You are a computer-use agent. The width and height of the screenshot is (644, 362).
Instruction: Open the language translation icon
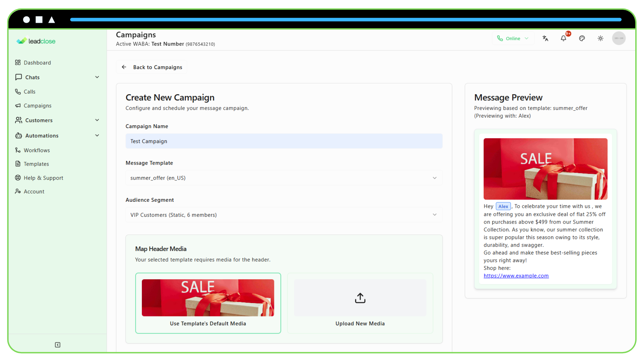coord(545,38)
